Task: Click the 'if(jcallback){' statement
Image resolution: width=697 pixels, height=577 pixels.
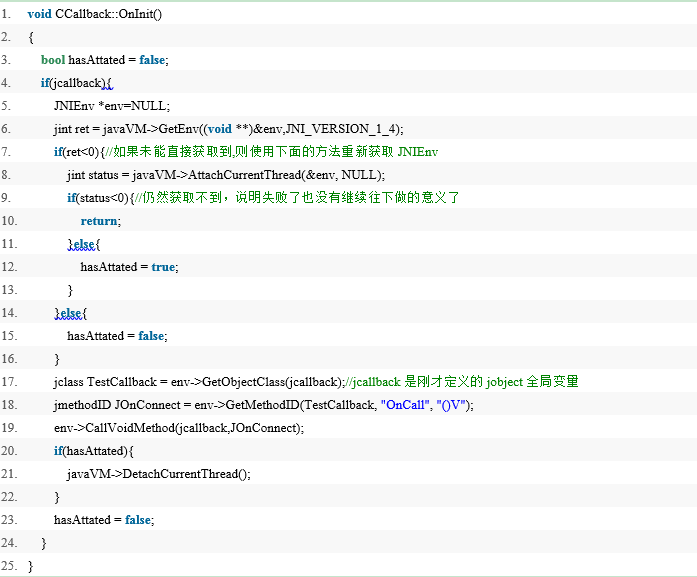Action: [77, 83]
